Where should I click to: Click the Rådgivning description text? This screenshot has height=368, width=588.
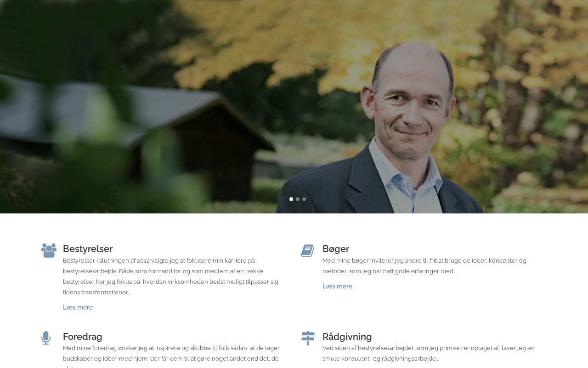click(429, 353)
